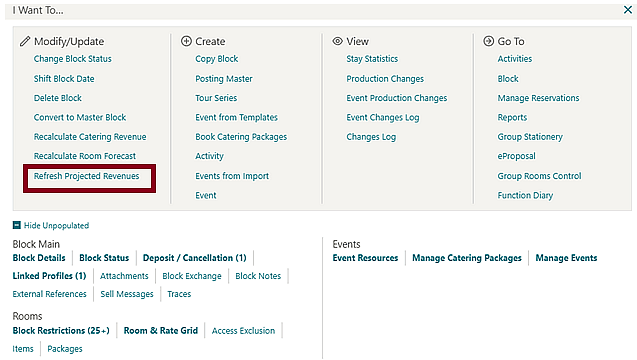Close the I Want To panel

pyautogui.click(x=628, y=10)
